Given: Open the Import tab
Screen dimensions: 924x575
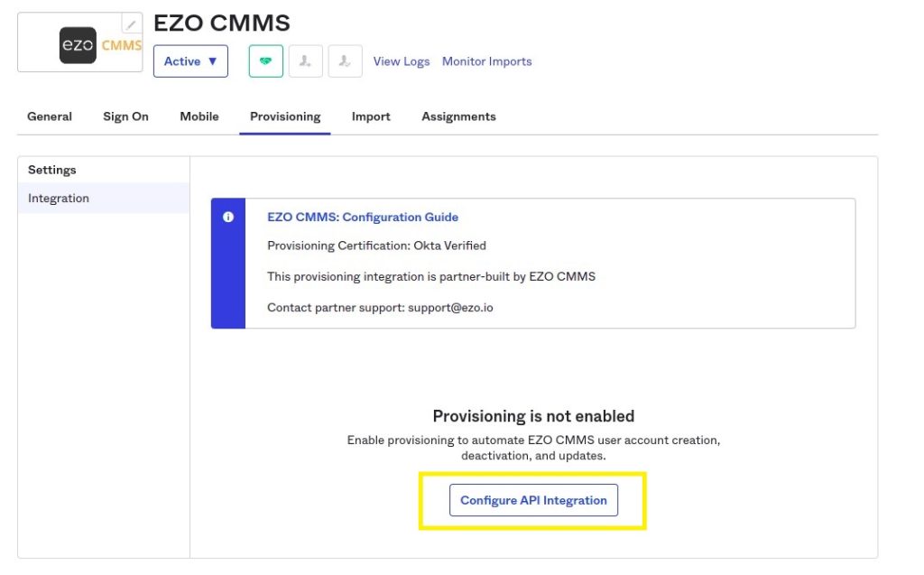Looking at the screenshot, I should click(x=371, y=116).
